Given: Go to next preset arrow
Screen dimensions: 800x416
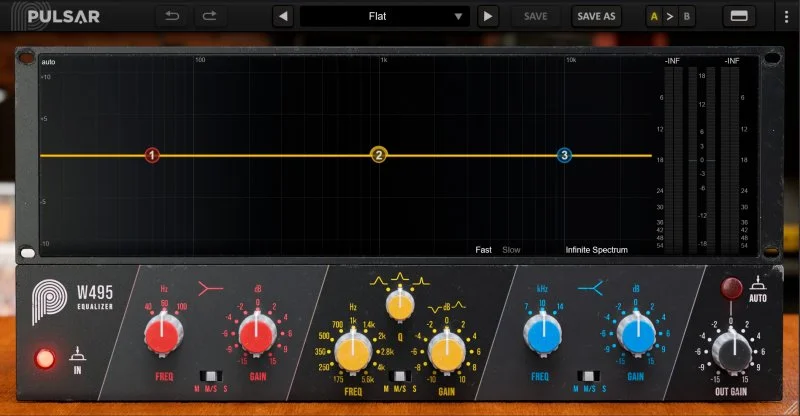Looking at the screenshot, I should click(x=488, y=16).
